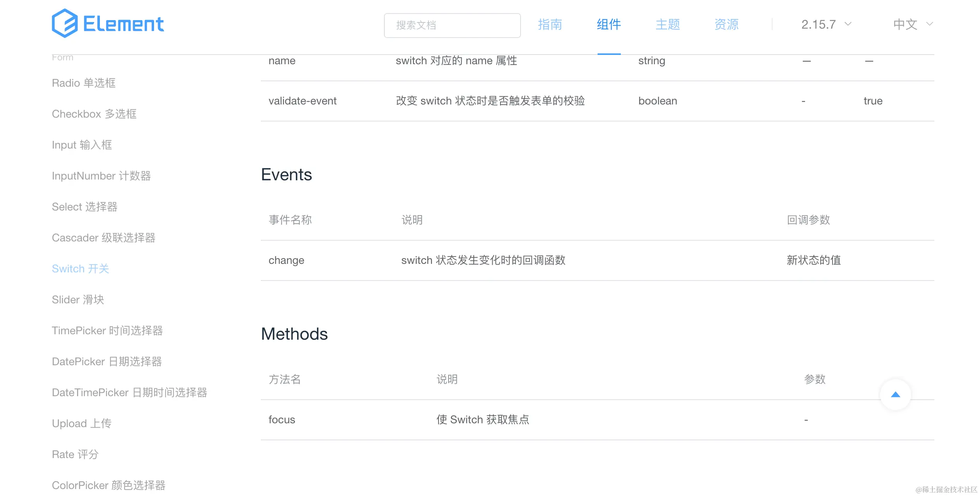This screenshot has width=980, height=496.
Task: Open the 资源 nav item
Action: 726,24
